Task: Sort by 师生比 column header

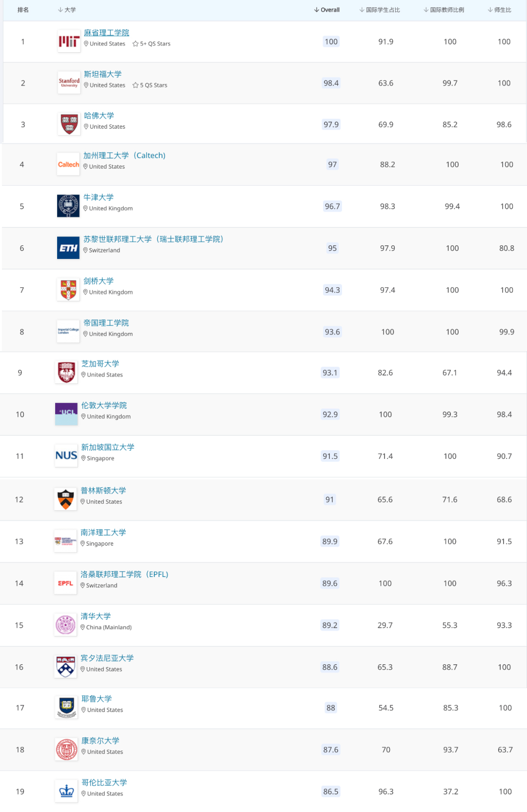Action: coord(500,10)
